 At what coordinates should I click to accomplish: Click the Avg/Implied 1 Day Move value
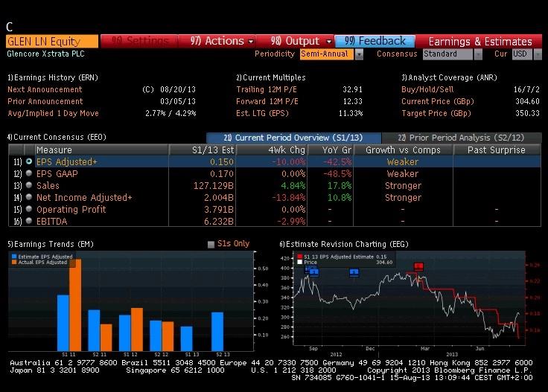tap(171, 113)
